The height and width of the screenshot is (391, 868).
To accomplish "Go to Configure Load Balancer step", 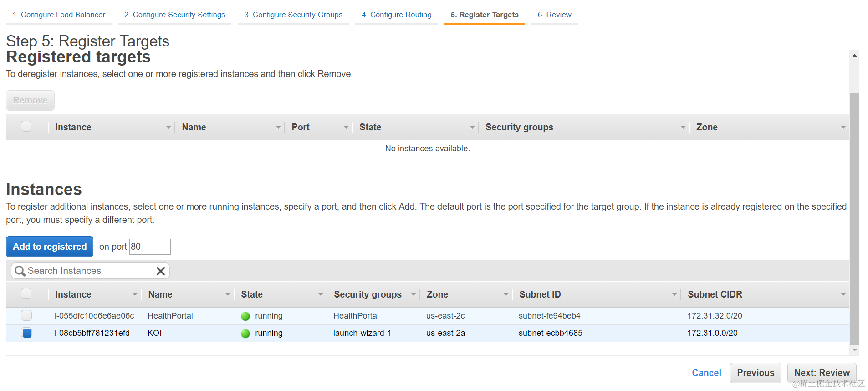I will (59, 15).
